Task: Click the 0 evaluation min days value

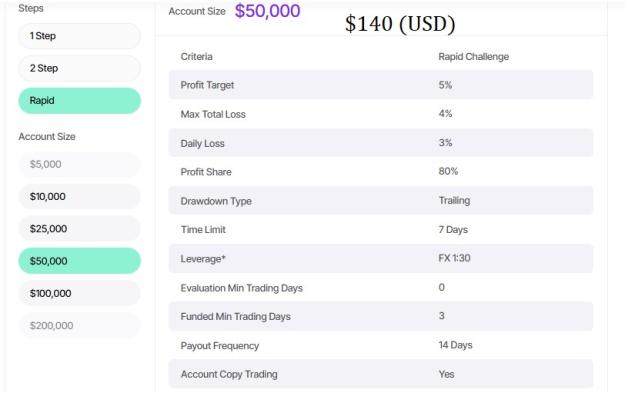Action: click(442, 287)
